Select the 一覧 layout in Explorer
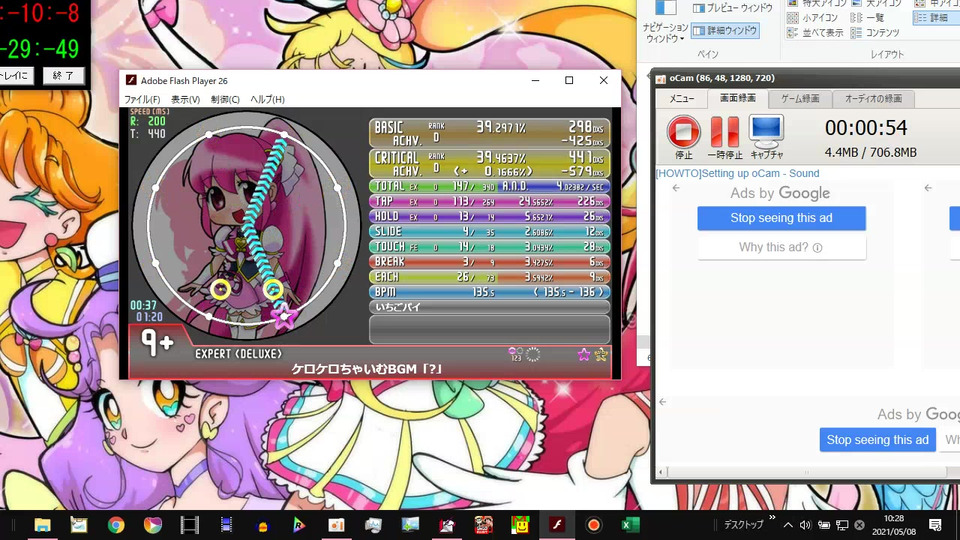The width and height of the screenshot is (960, 540). click(x=868, y=18)
